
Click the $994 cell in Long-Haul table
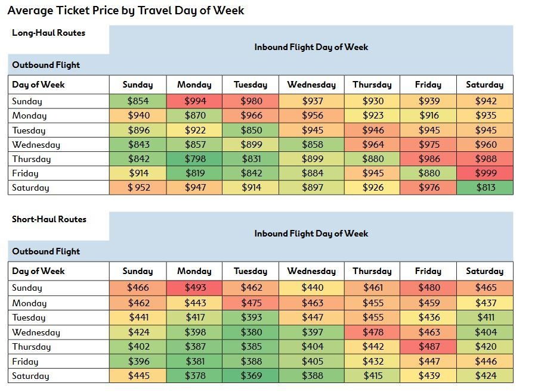[x=194, y=101]
